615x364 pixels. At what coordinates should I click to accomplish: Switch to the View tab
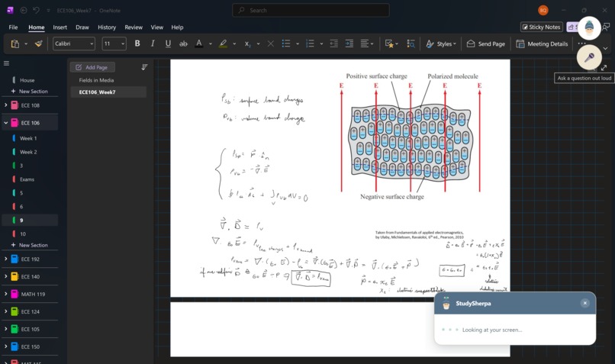click(x=157, y=27)
